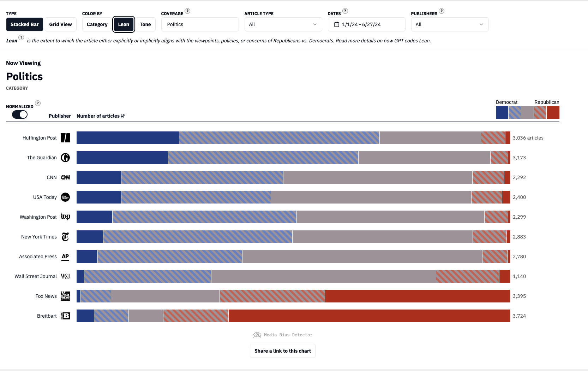Turn off the Normalized toggle
Screen dimensions: 588x371
[20, 114]
